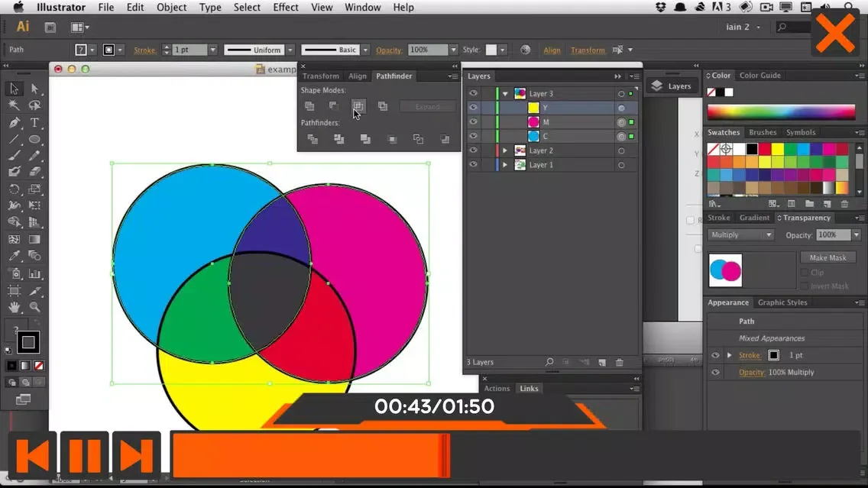The image size is (868, 488).
Task: Open the Multiply blending mode dropdown
Action: (740, 235)
